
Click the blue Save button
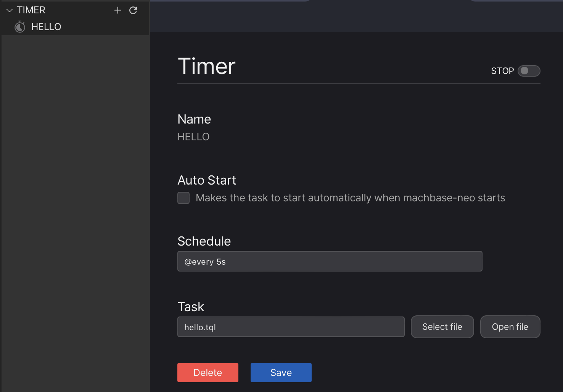click(x=281, y=373)
